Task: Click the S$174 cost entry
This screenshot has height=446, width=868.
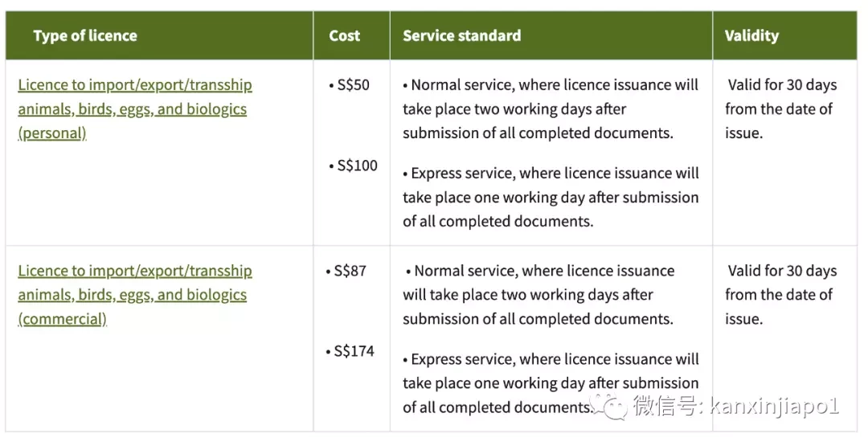Action: coord(350,351)
